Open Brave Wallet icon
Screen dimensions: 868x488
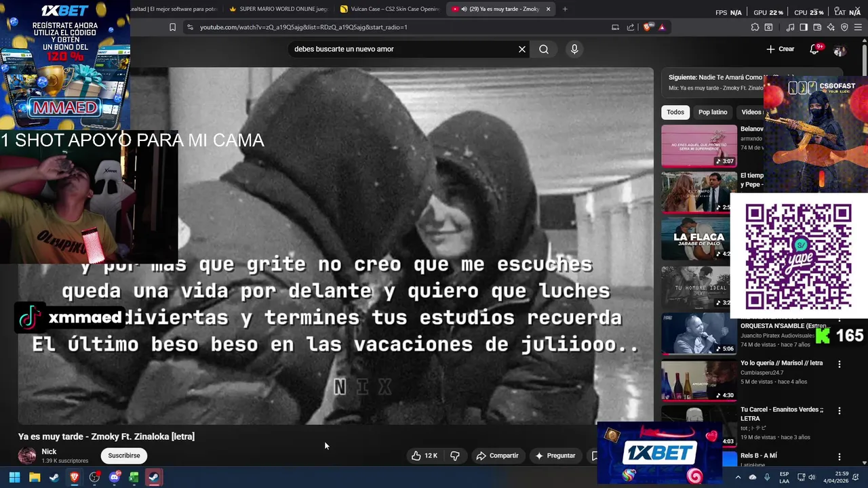coord(817,27)
